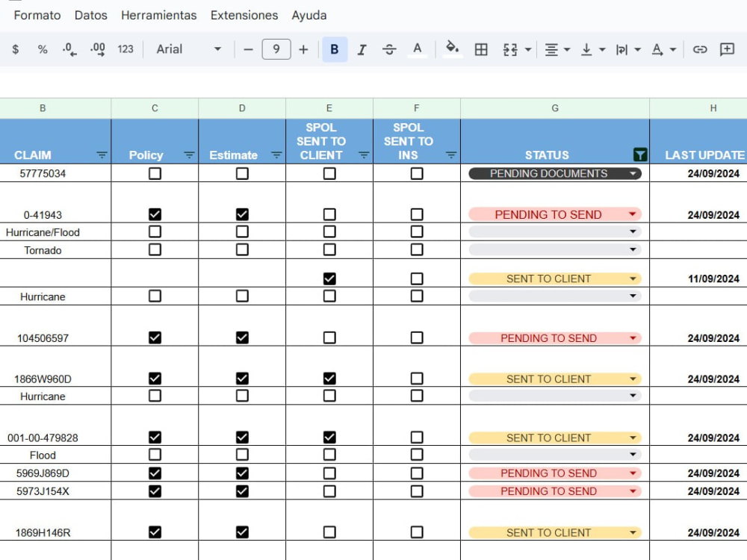
Task: Insert comment icon
Action: tap(728, 49)
